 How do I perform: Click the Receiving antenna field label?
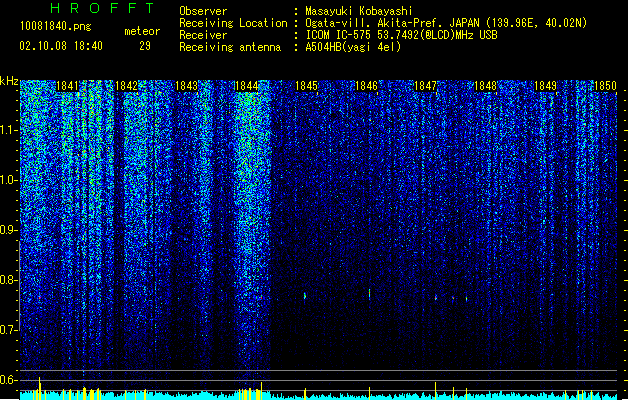230,47
